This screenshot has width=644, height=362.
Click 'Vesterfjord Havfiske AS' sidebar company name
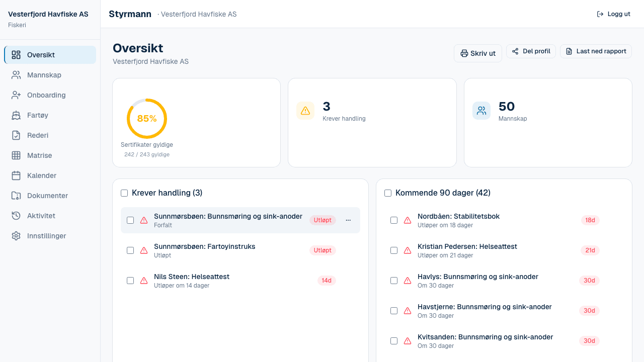point(48,14)
